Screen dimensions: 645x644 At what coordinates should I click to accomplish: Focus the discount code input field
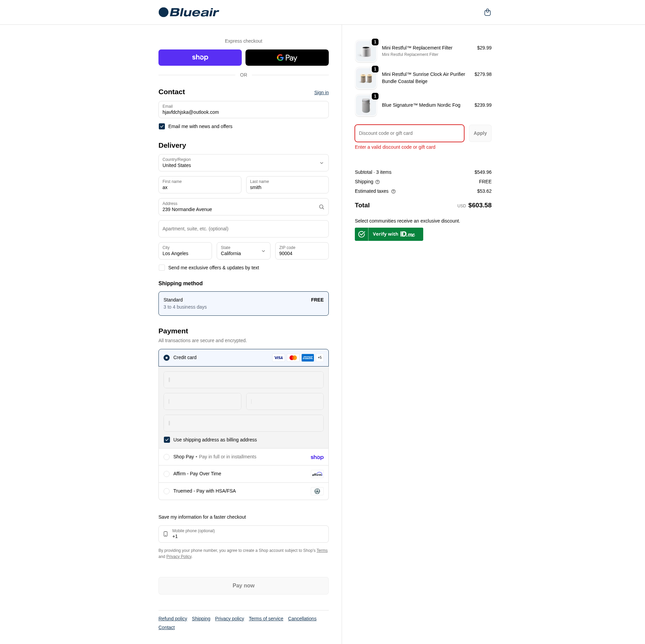click(409, 133)
